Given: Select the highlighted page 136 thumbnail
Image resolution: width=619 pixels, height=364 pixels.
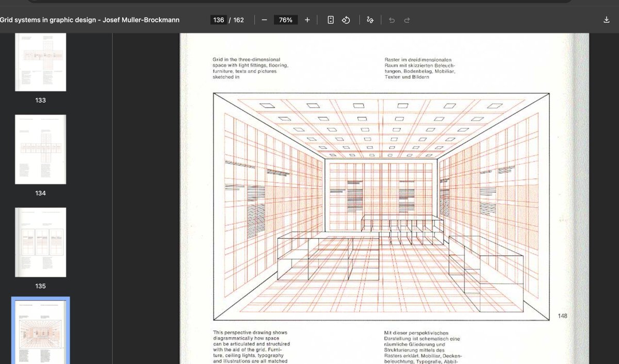Looking at the screenshot, I should coord(41,331).
